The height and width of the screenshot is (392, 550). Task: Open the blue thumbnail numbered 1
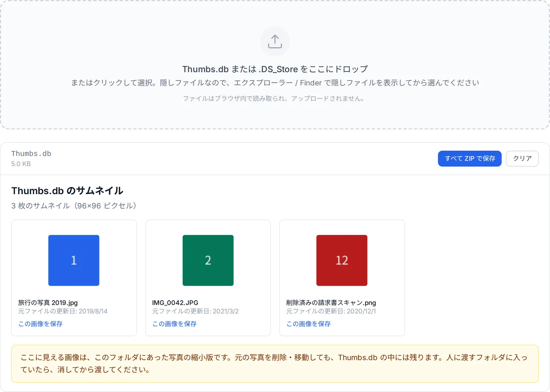point(74,260)
